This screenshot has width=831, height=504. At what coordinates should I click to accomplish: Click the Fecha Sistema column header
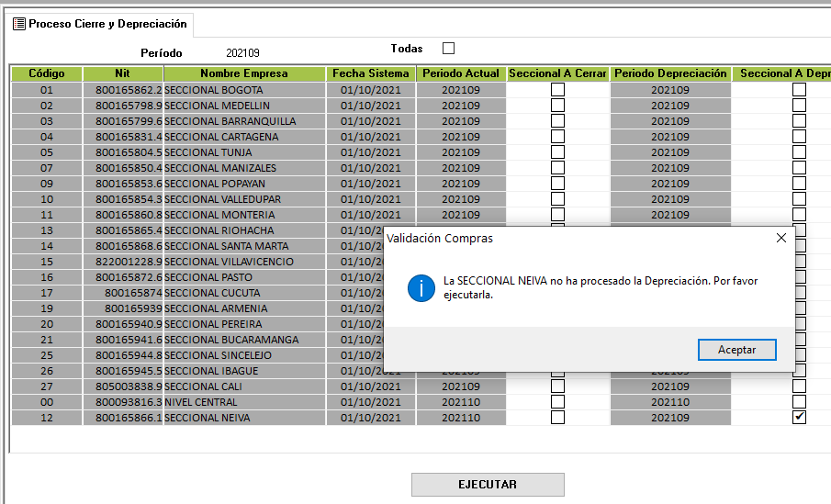pyautogui.click(x=371, y=73)
